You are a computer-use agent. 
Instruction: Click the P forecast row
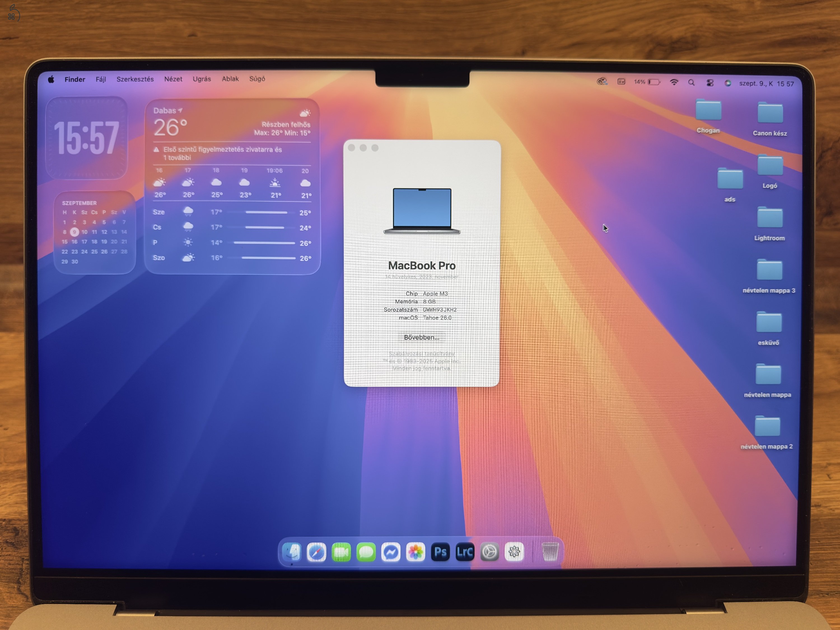click(232, 242)
